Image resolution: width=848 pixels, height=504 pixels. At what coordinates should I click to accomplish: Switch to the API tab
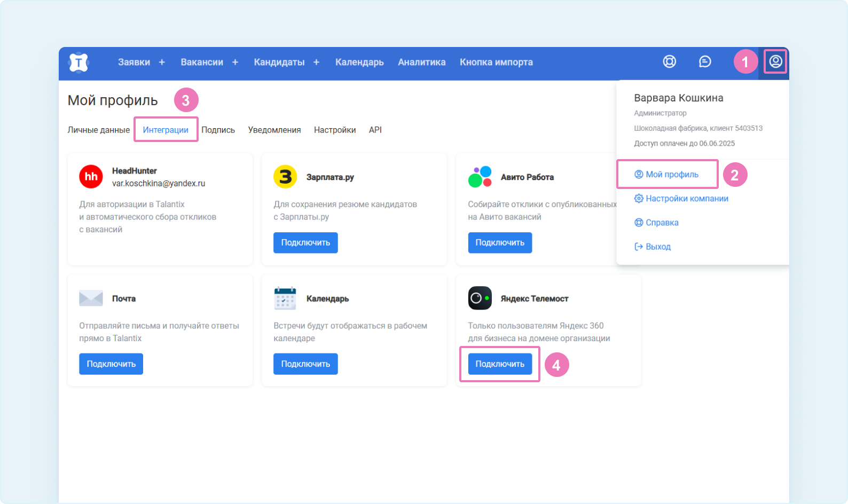click(x=375, y=130)
